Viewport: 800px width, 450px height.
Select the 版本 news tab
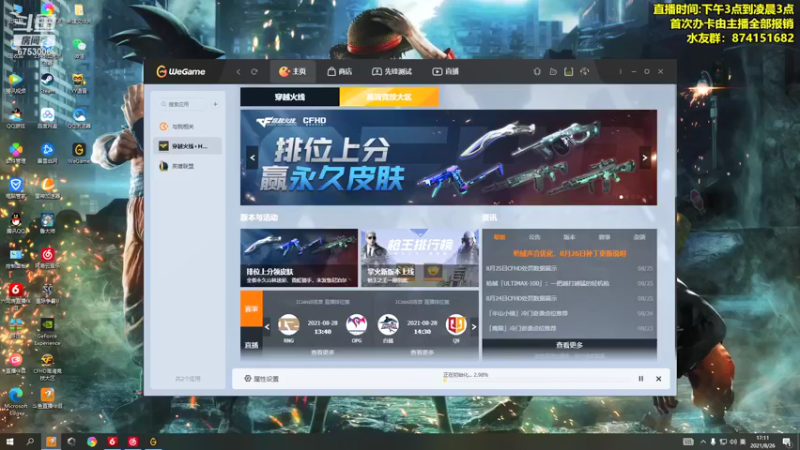tap(569, 237)
